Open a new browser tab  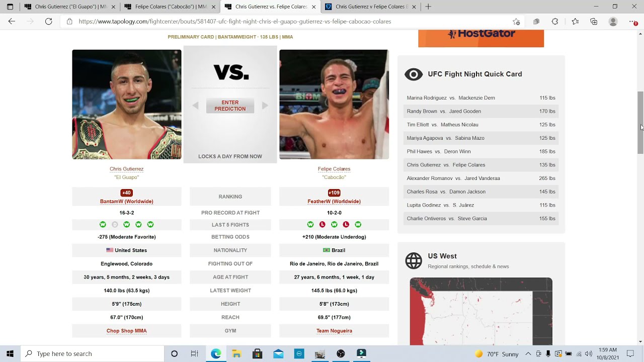point(428,7)
